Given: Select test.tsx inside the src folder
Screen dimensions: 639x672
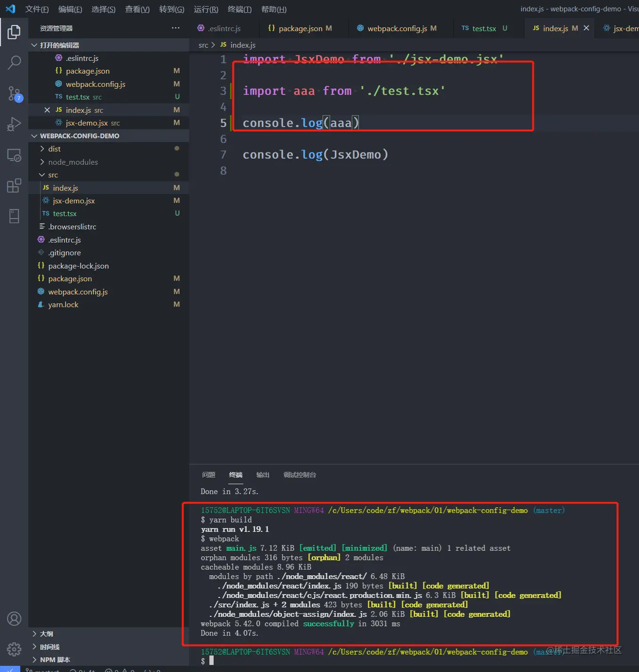Looking at the screenshot, I should point(108,214).
